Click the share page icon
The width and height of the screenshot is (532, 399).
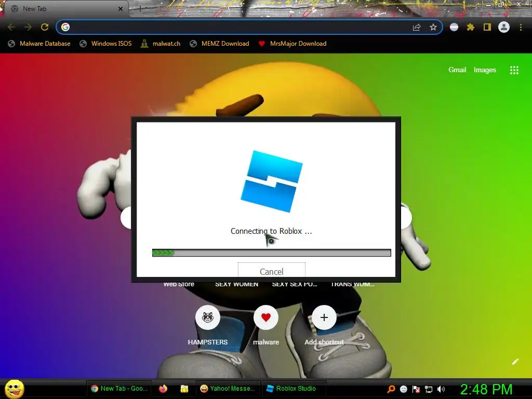pyautogui.click(x=417, y=27)
